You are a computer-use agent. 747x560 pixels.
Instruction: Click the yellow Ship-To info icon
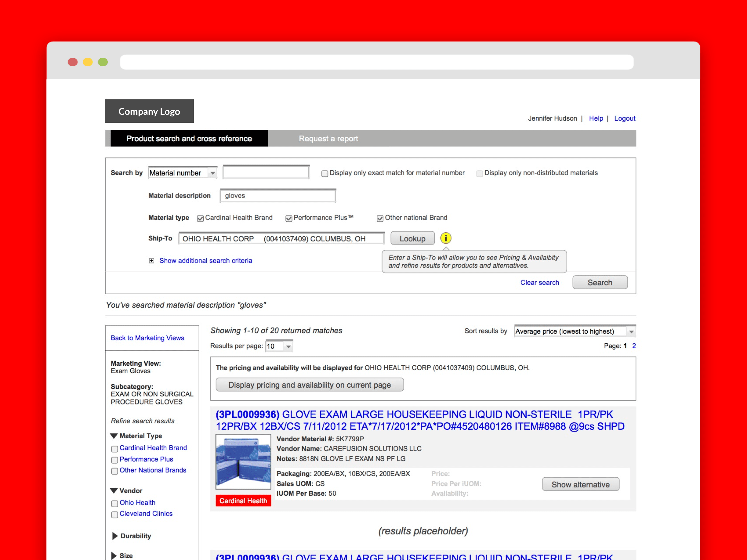tap(445, 238)
